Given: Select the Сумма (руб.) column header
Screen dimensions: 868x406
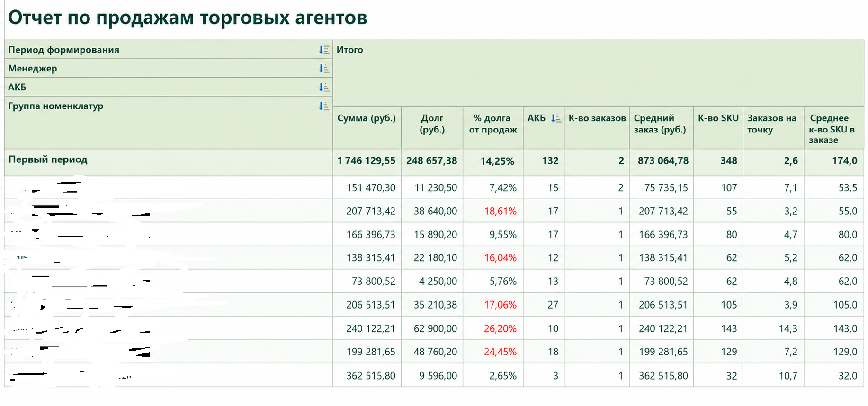Looking at the screenshot, I should pos(367,118).
